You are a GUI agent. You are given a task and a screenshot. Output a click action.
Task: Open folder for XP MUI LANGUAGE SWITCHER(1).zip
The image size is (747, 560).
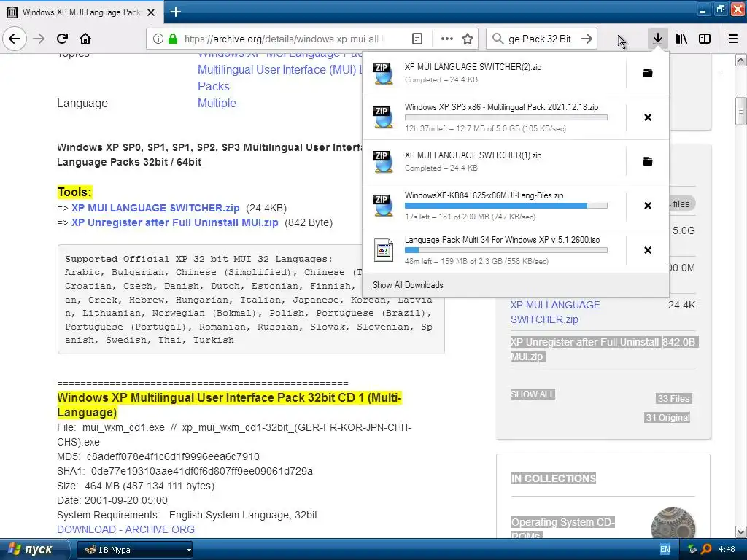648,161
